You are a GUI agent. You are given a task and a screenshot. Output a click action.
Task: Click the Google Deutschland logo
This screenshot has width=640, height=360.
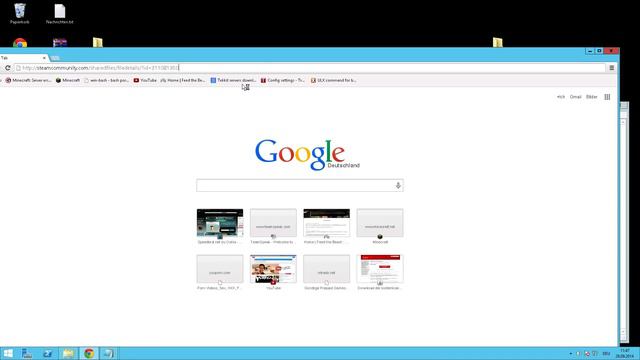[x=307, y=154]
